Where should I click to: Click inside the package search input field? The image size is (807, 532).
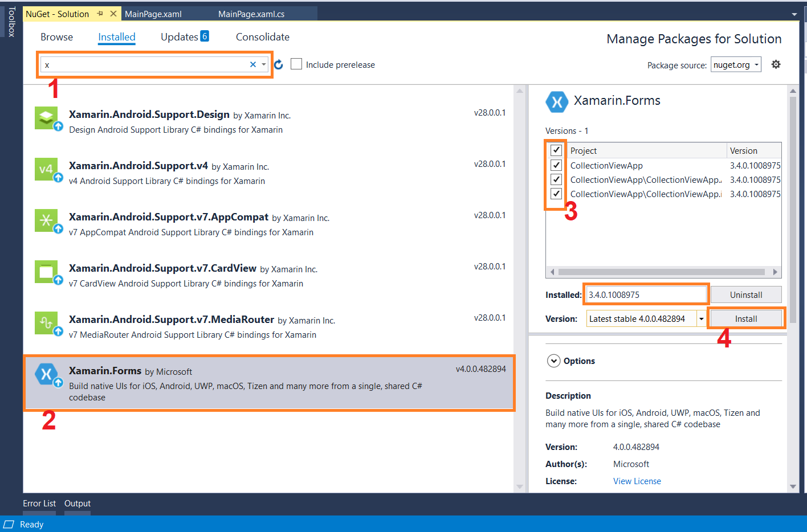pyautogui.click(x=142, y=64)
